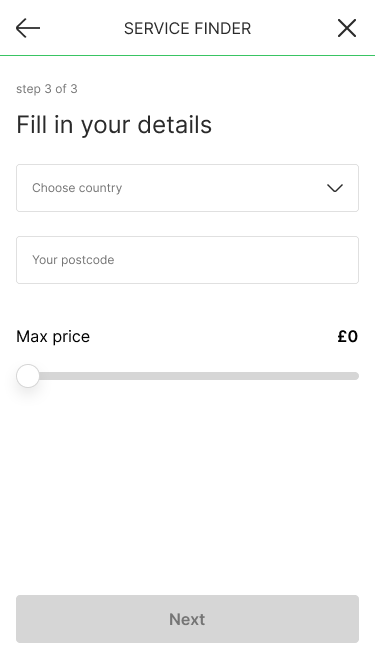Click the Max price track at three-quarters
Image resolution: width=375 pixels, height=667 pixels.
[273, 376]
